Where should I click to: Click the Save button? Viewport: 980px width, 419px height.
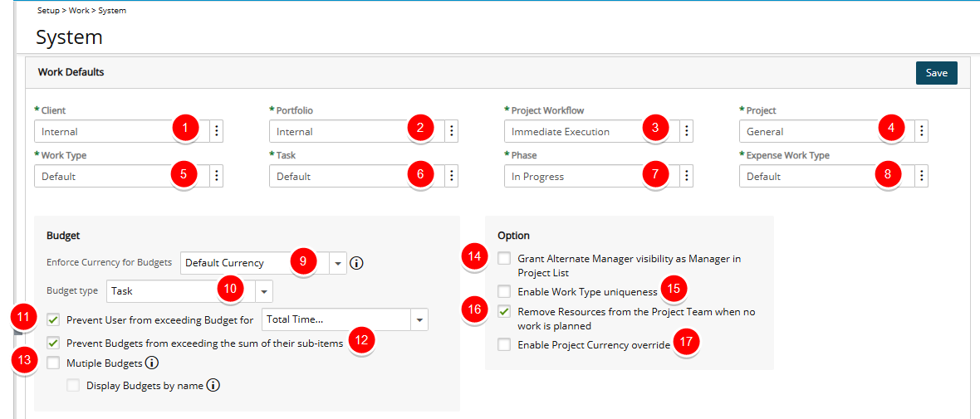pyautogui.click(x=936, y=72)
